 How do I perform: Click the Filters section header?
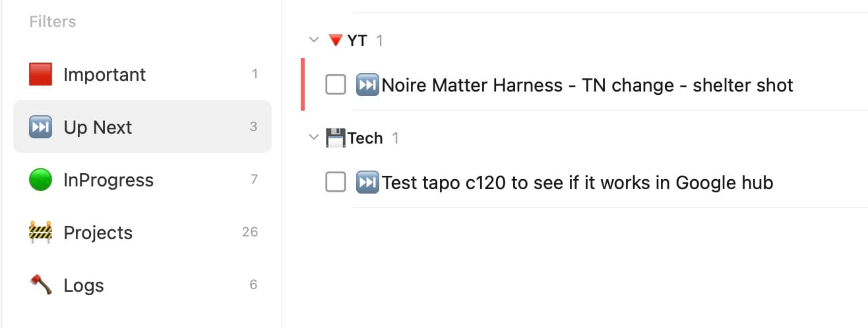[53, 22]
